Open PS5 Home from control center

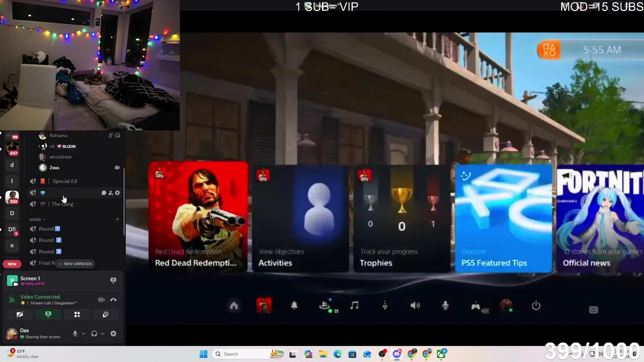coord(234,306)
